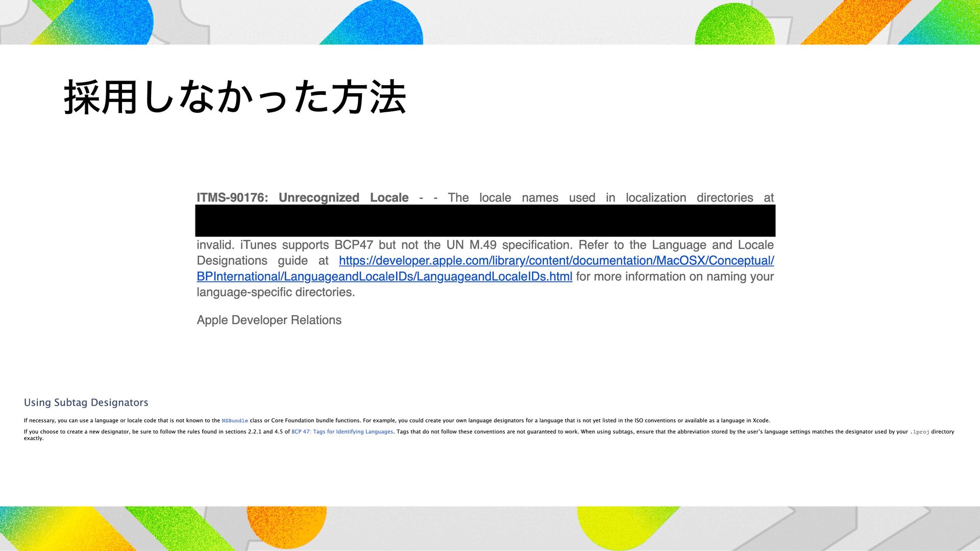This screenshot has width=980, height=551.
Task: Click the orange circle shape at bottom
Action: 286,524
